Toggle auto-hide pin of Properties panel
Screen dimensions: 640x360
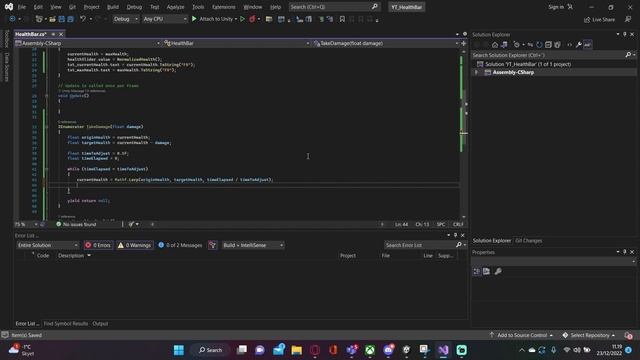(624, 252)
